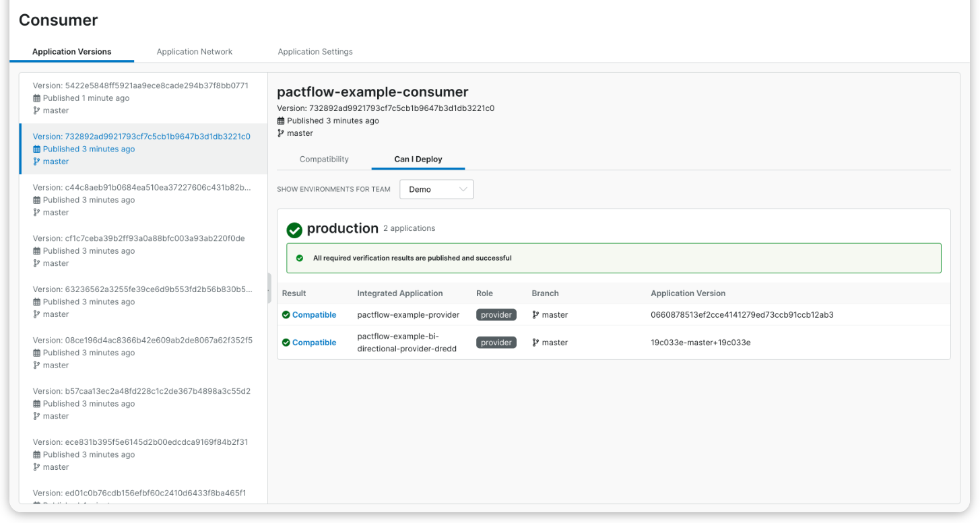Click the Integrated Application column header
The width and height of the screenshot is (980, 523).
pos(400,293)
